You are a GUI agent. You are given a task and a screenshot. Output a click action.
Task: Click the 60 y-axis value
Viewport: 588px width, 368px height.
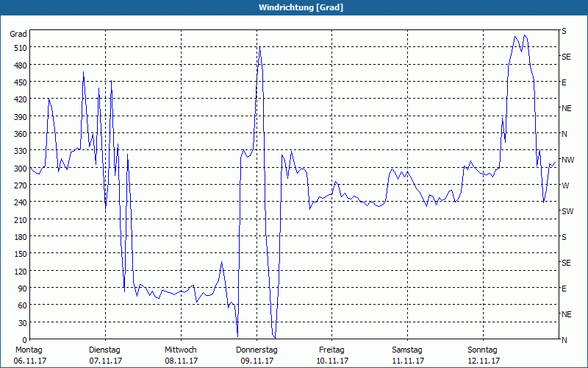[23, 305]
